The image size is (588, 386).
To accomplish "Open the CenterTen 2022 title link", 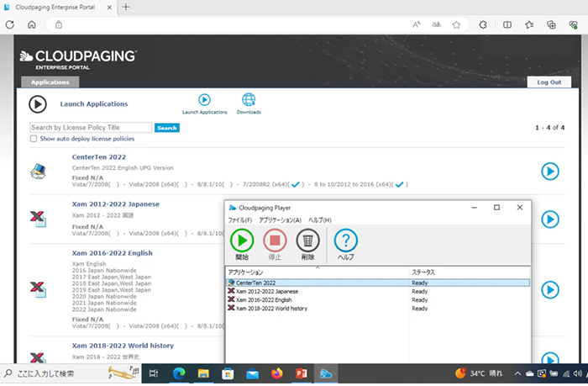I will 99,157.
